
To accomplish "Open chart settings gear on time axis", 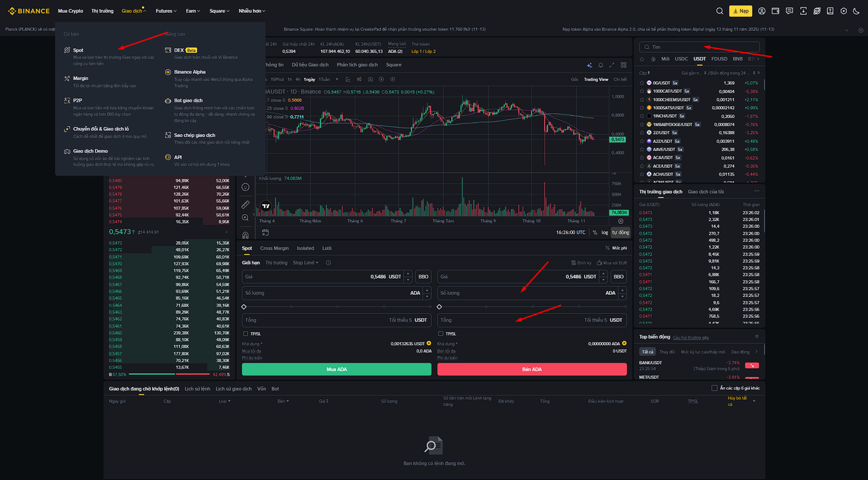I will [x=620, y=221].
